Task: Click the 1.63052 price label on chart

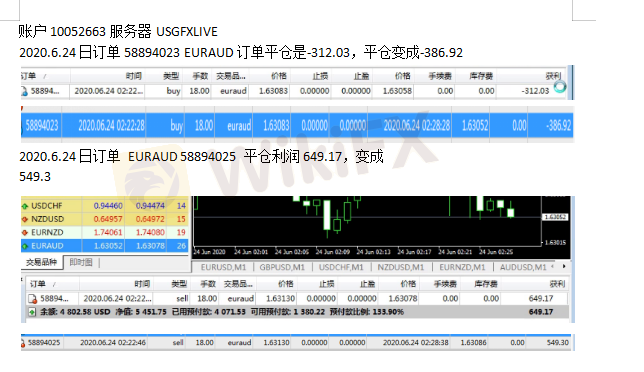Action: tap(555, 217)
